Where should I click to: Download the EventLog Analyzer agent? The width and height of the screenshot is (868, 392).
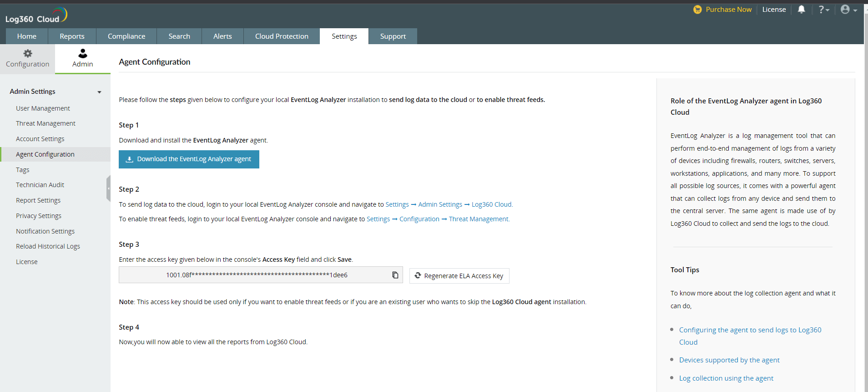pos(189,159)
